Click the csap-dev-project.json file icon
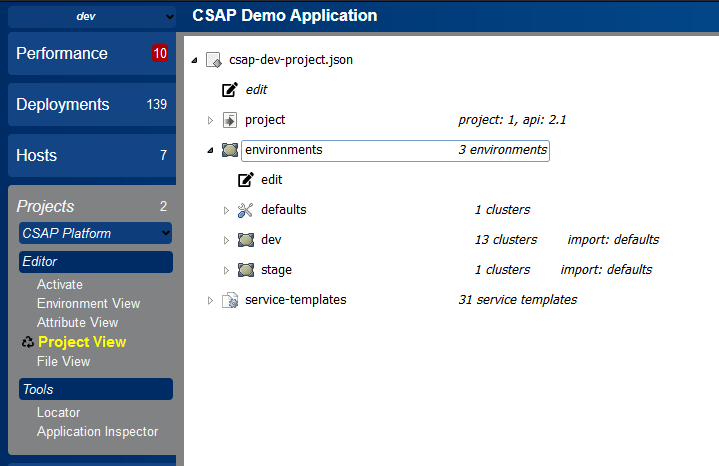The width and height of the screenshot is (719, 466). 214,60
